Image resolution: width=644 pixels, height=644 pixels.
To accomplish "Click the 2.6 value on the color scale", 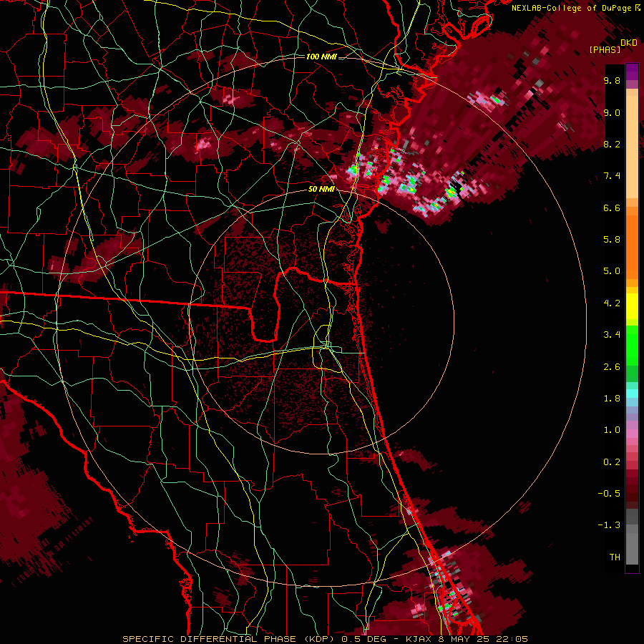I will [612, 367].
